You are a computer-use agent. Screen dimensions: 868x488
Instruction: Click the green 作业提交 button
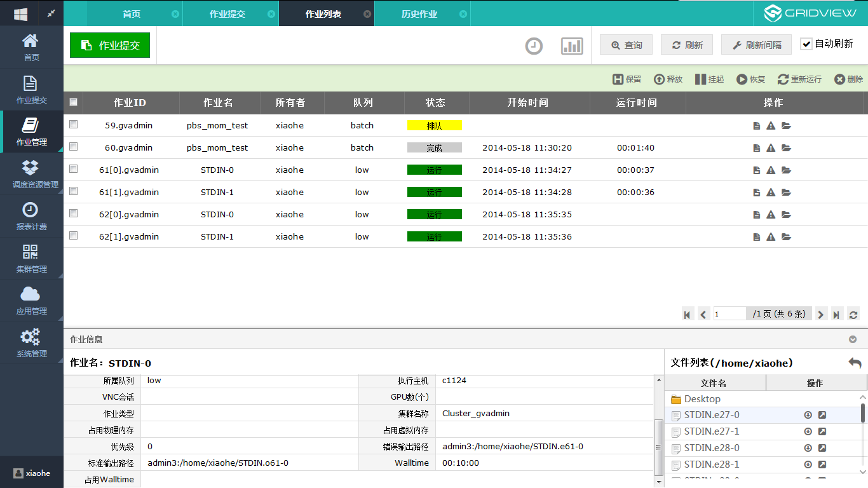click(110, 45)
